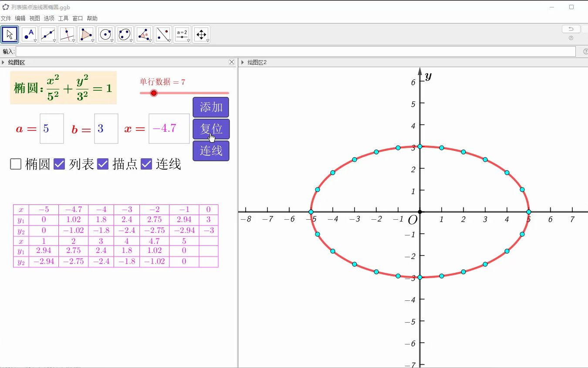Open Point tool dropdown arrow
This screenshot has width=588, height=368.
(x=35, y=41)
